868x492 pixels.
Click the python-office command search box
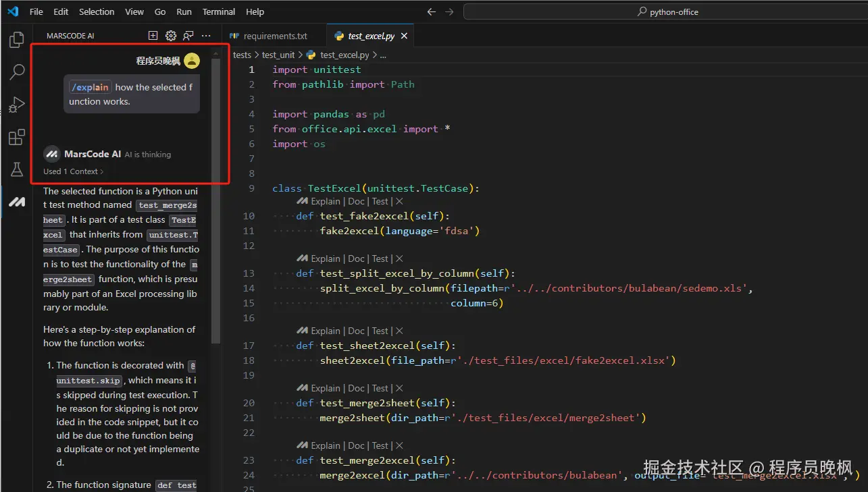click(x=665, y=11)
